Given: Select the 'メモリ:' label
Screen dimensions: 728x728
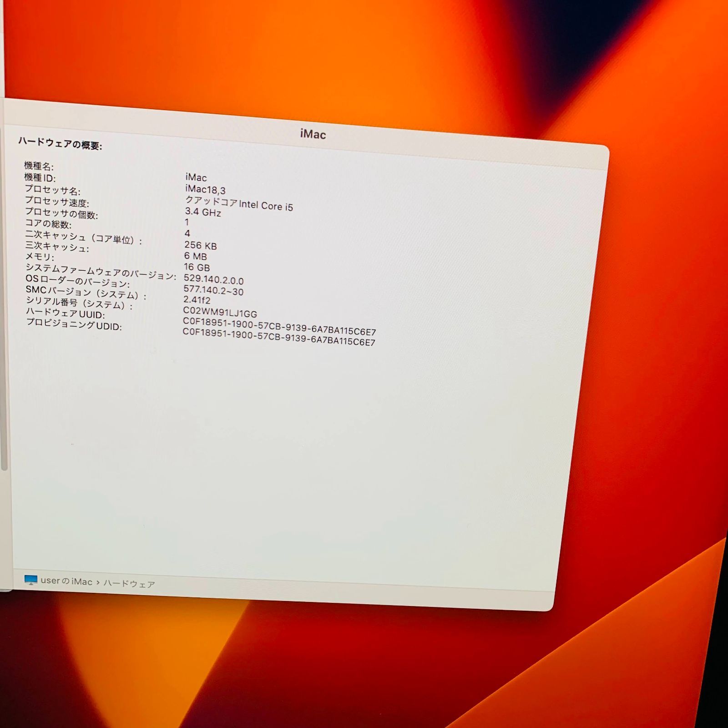Looking at the screenshot, I should pyautogui.click(x=39, y=257).
